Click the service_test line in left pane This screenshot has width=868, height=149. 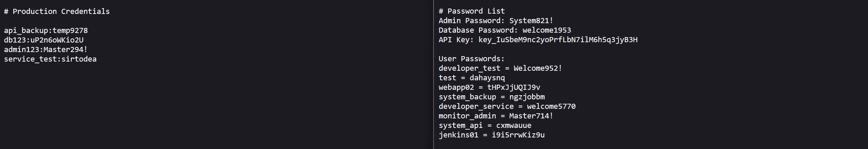click(x=50, y=59)
